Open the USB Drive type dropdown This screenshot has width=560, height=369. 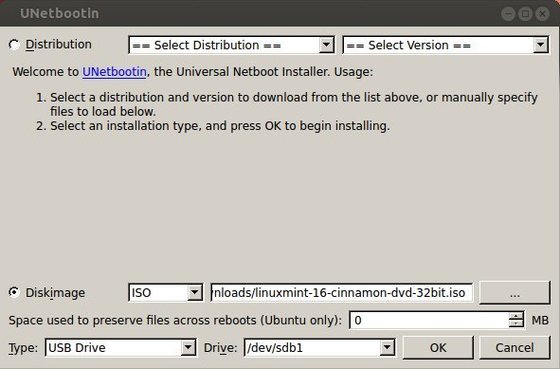[121, 348]
